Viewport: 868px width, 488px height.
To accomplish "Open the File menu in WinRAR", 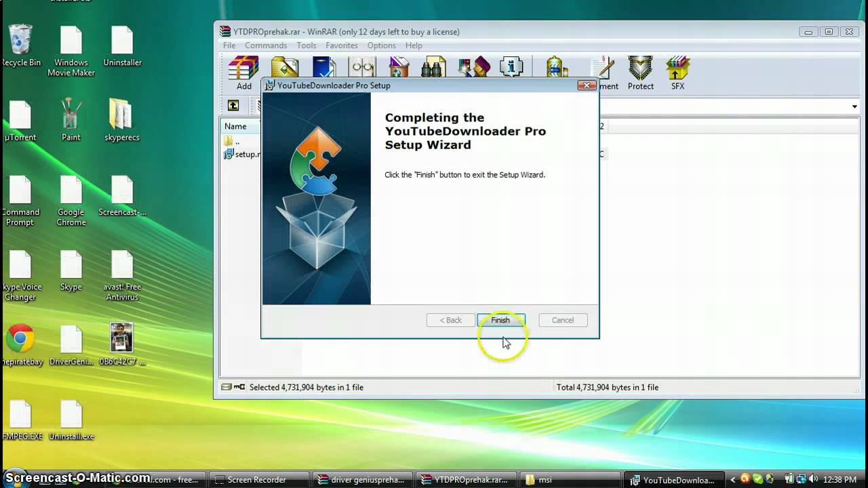I will pos(229,45).
